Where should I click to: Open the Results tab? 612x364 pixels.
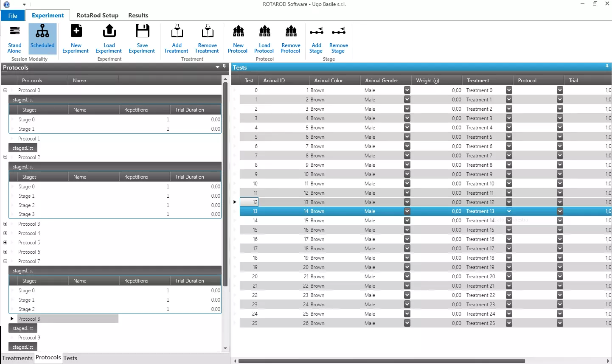[138, 15]
